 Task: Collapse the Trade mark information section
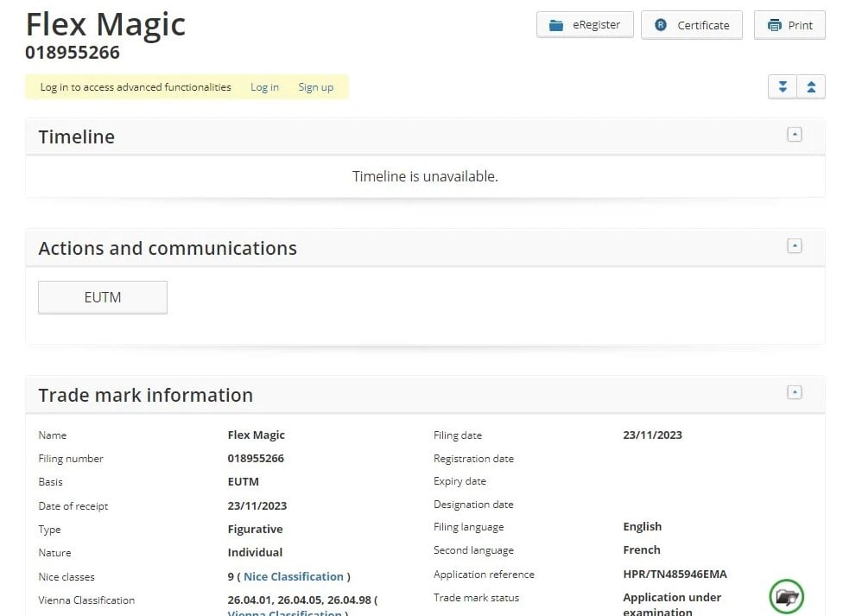coord(795,393)
